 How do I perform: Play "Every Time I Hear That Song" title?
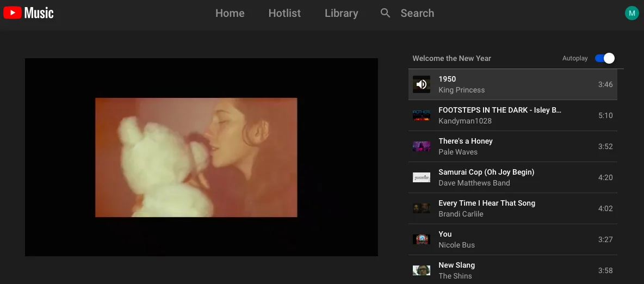click(487, 203)
